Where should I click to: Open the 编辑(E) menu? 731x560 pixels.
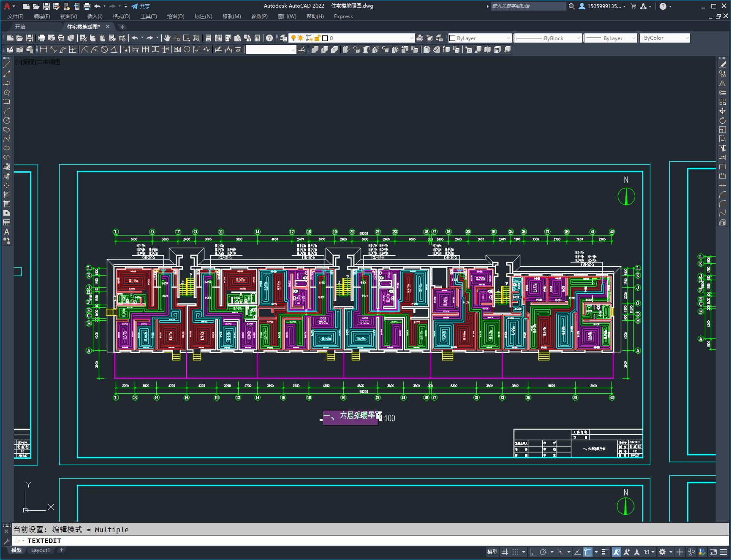click(x=42, y=16)
